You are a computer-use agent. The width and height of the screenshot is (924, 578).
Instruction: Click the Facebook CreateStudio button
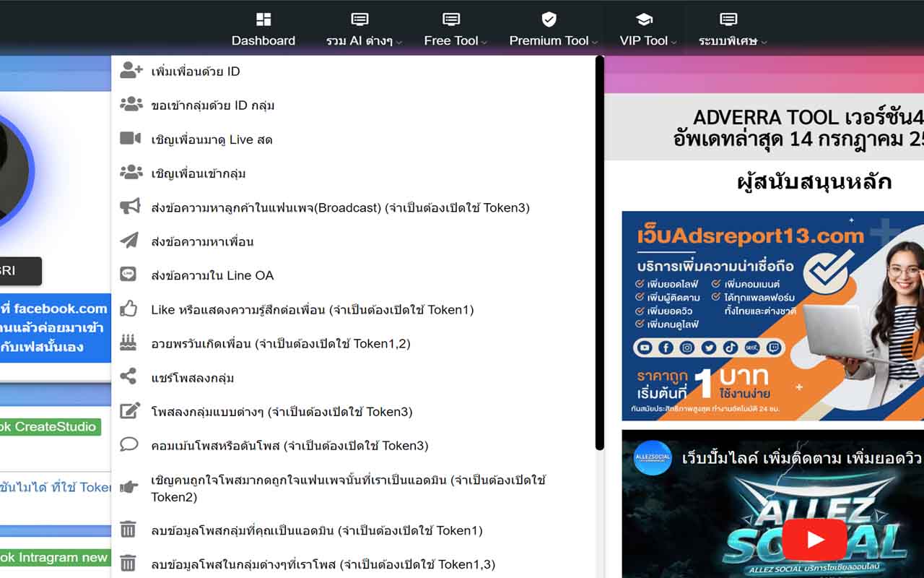point(47,426)
